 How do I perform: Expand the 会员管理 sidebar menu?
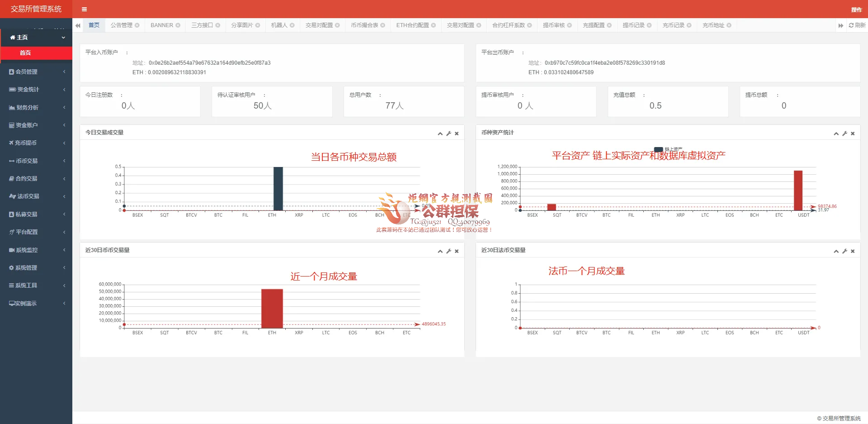[x=36, y=71]
